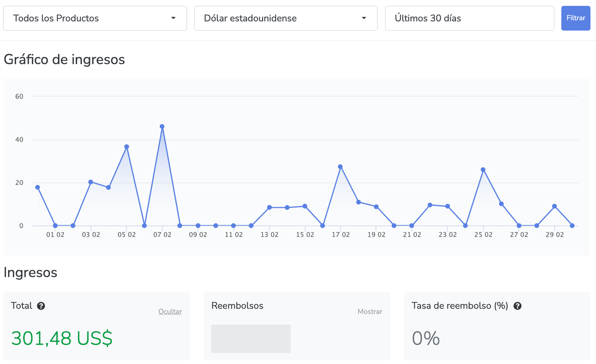Click the 0% refund rate value
The image size is (596, 364).
pyautogui.click(x=426, y=339)
